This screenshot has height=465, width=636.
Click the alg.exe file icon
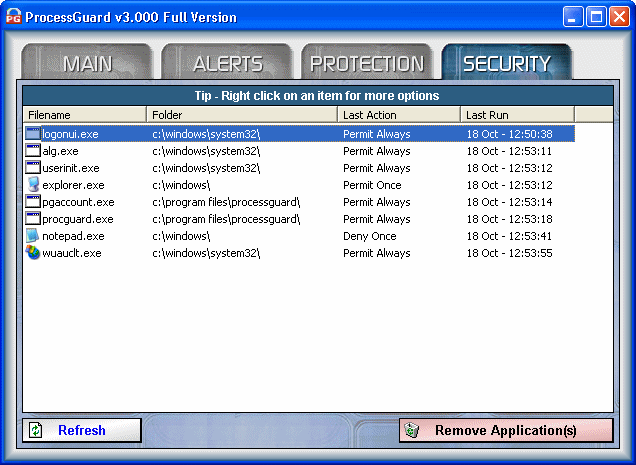(33, 151)
